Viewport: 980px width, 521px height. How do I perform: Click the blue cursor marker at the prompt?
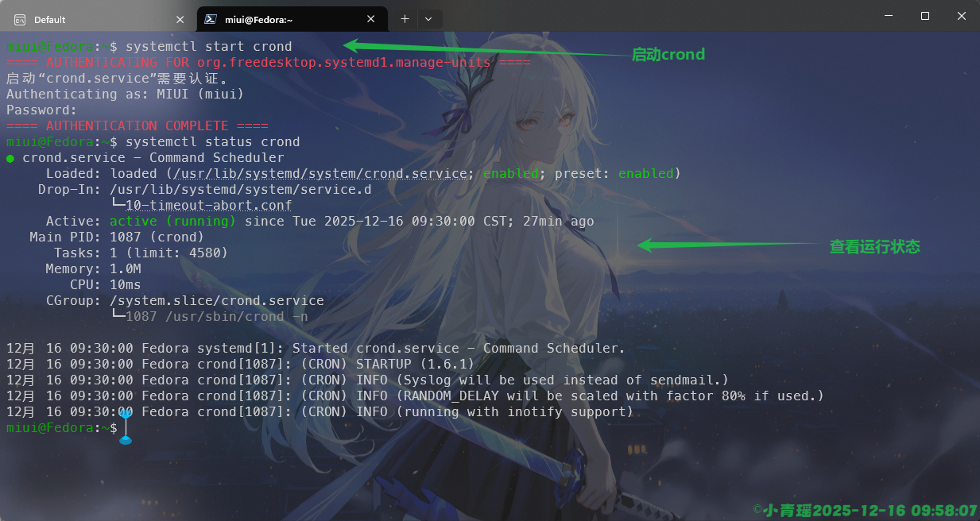tap(126, 427)
